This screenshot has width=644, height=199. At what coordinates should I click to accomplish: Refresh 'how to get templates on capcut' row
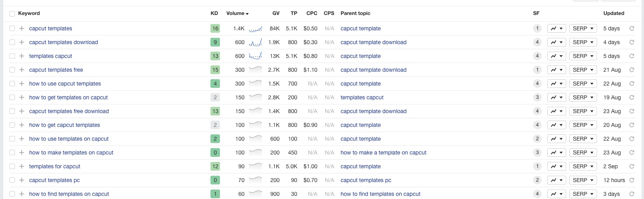click(632, 97)
